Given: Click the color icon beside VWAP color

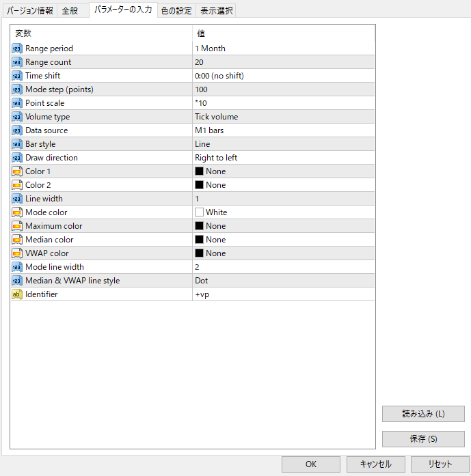Looking at the screenshot, I should (x=17, y=253).
